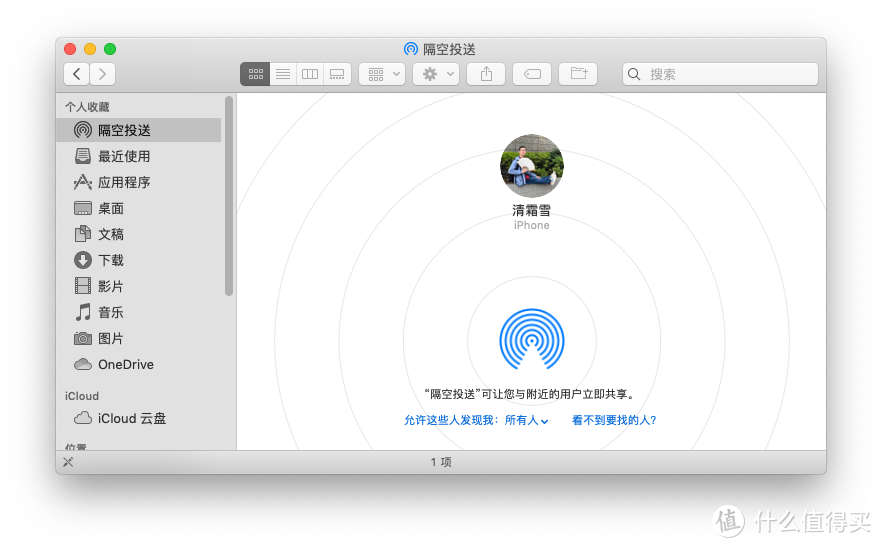Switch to gallery view
The height and width of the screenshot is (548, 882).
pos(337,74)
